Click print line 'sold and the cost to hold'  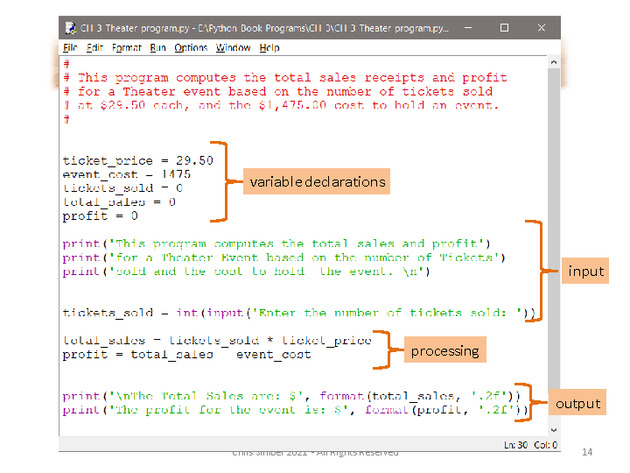pos(246,272)
